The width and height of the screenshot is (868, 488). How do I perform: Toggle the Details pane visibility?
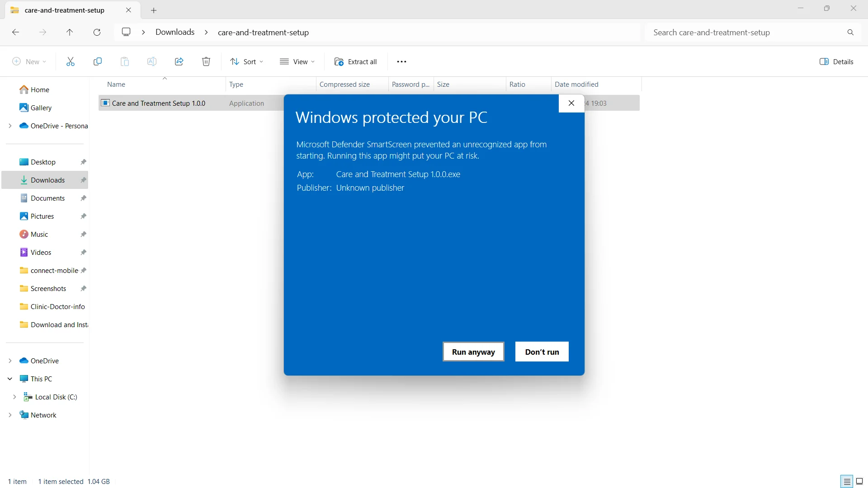click(x=838, y=61)
